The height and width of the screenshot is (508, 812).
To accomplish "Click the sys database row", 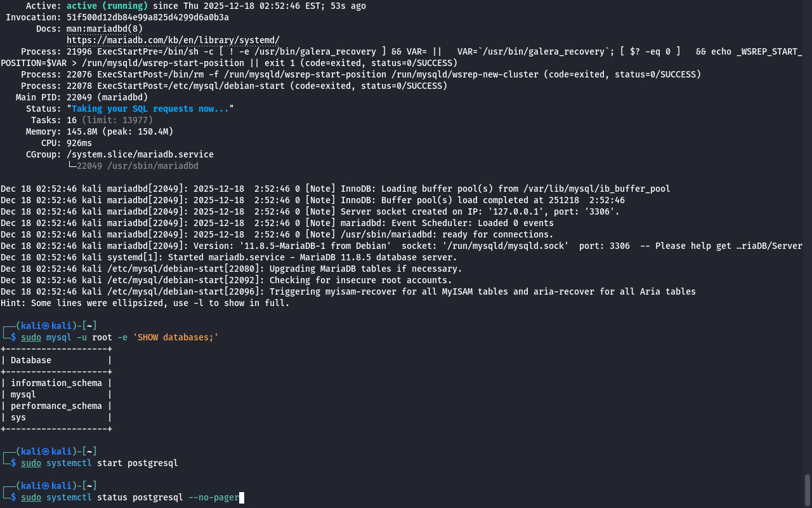I will [x=18, y=417].
